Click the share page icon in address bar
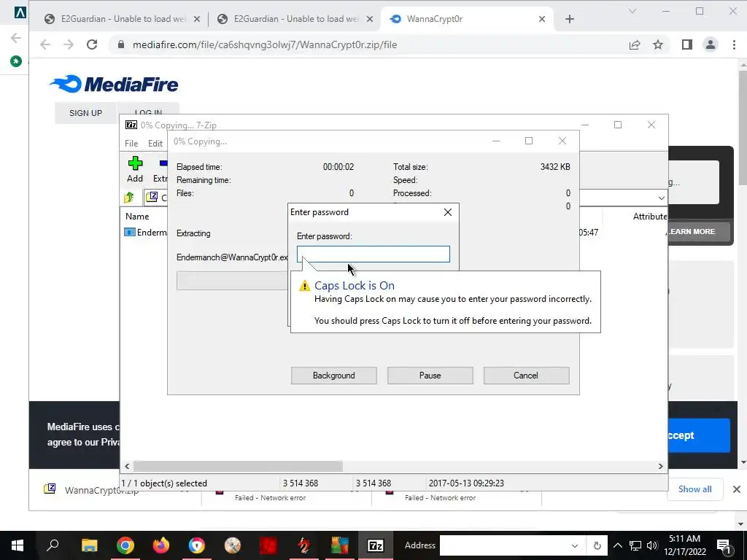The height and width of the screenshot is (560, 747). point(635,44)
